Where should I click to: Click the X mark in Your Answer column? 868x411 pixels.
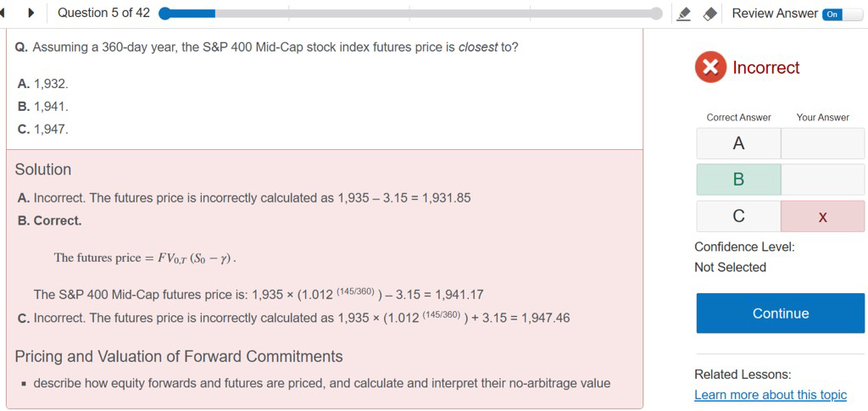tap(822, 217)
